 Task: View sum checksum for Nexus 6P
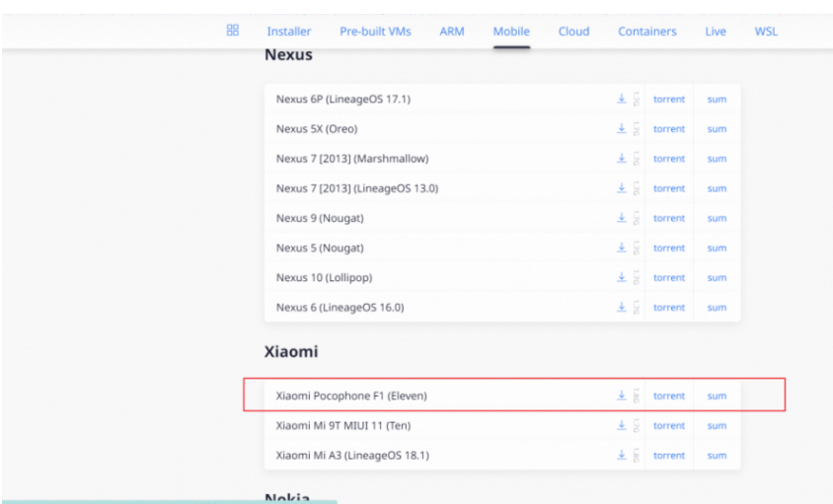(717, 100)
